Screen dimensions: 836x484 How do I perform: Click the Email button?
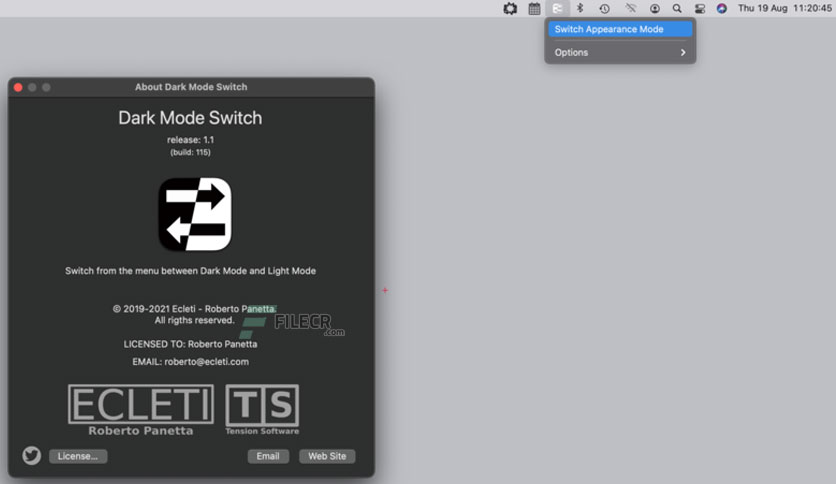click(x=268, y=456)
